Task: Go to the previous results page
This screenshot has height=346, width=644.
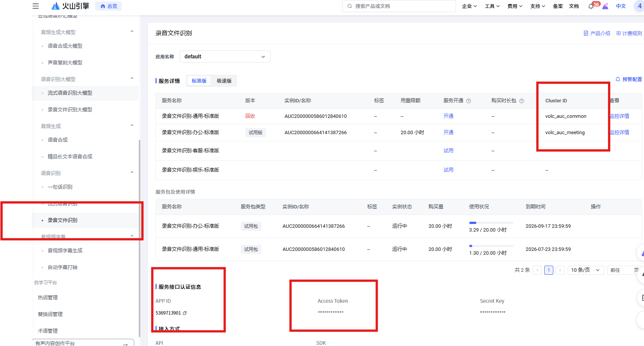Action: 537,270
